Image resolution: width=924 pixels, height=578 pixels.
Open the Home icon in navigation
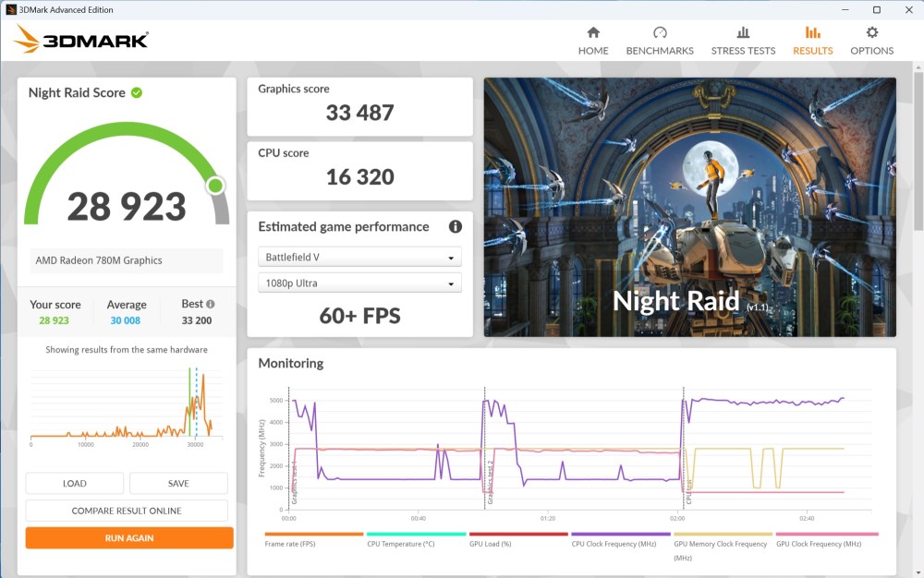tap(593, 33)
